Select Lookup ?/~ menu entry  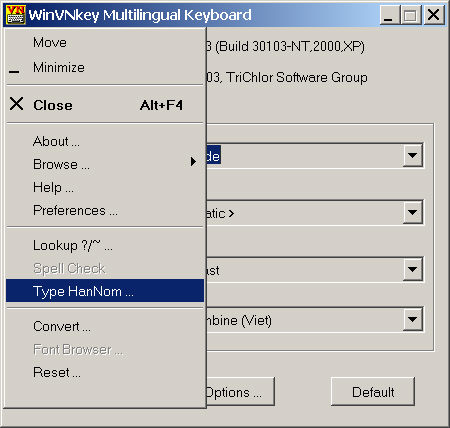tap(105, 245)
